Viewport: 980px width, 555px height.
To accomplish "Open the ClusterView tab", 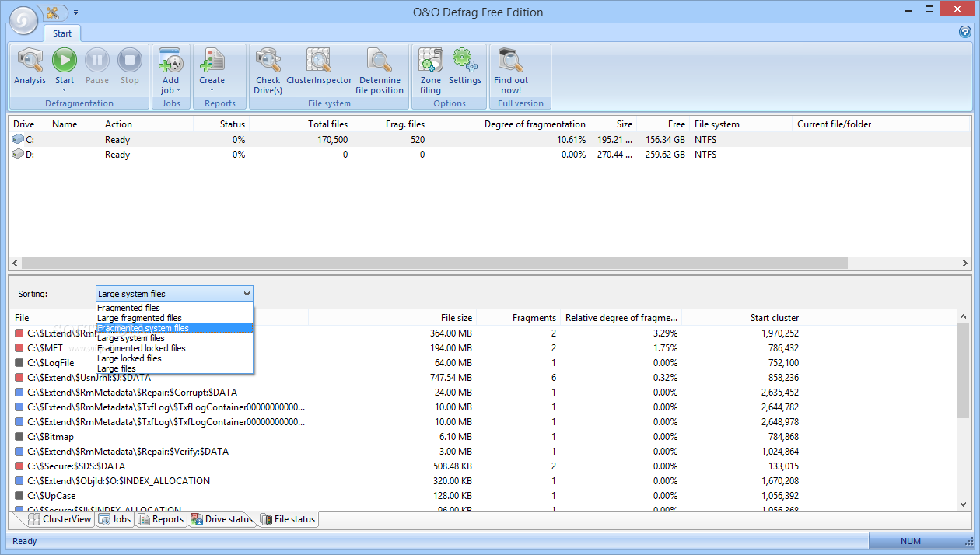I will pos(60,519).
